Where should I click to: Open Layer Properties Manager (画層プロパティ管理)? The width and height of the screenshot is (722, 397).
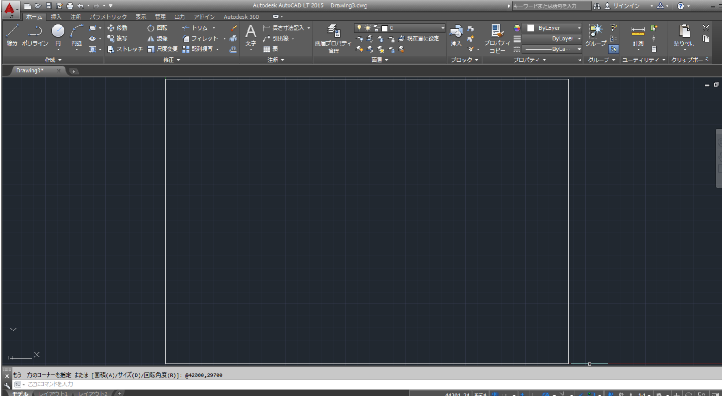333,38
